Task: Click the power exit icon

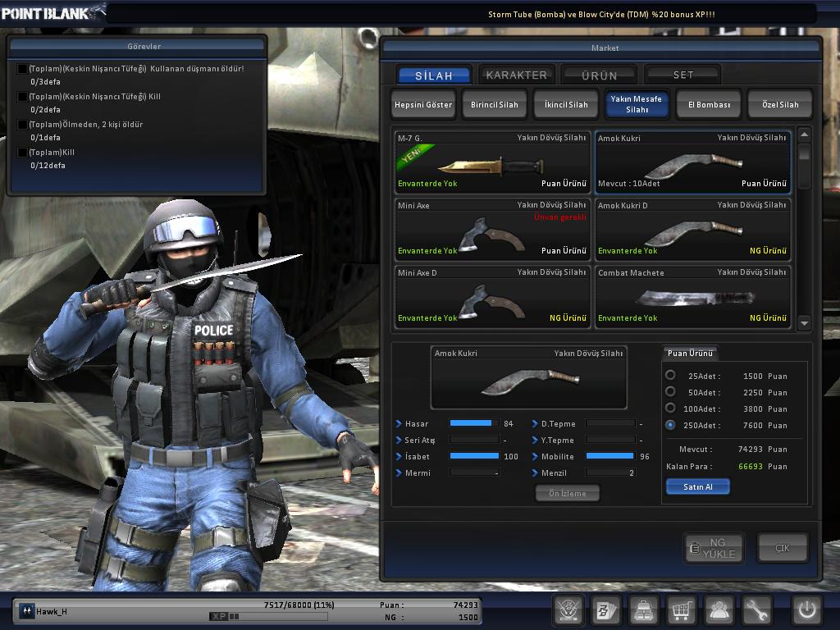Action: 806,610
